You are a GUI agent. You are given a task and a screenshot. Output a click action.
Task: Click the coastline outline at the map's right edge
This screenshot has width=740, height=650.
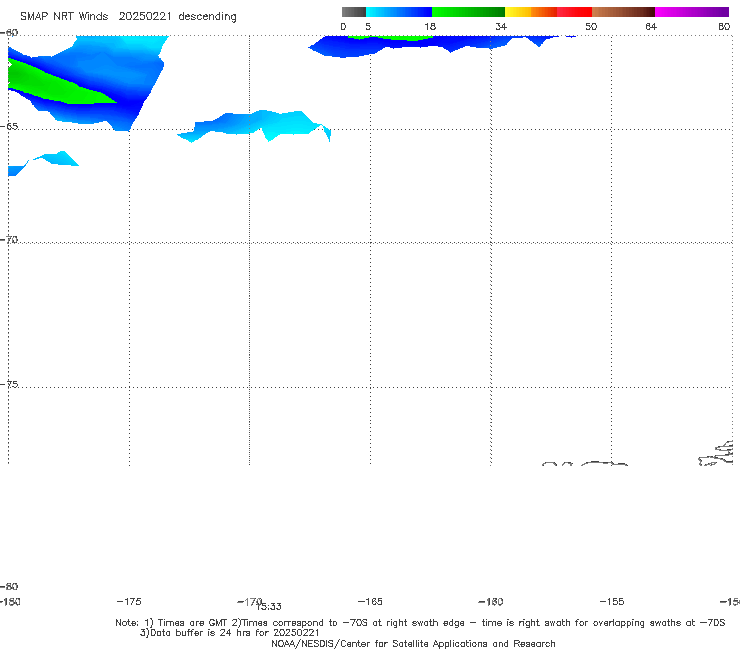[x=716, y=454]
